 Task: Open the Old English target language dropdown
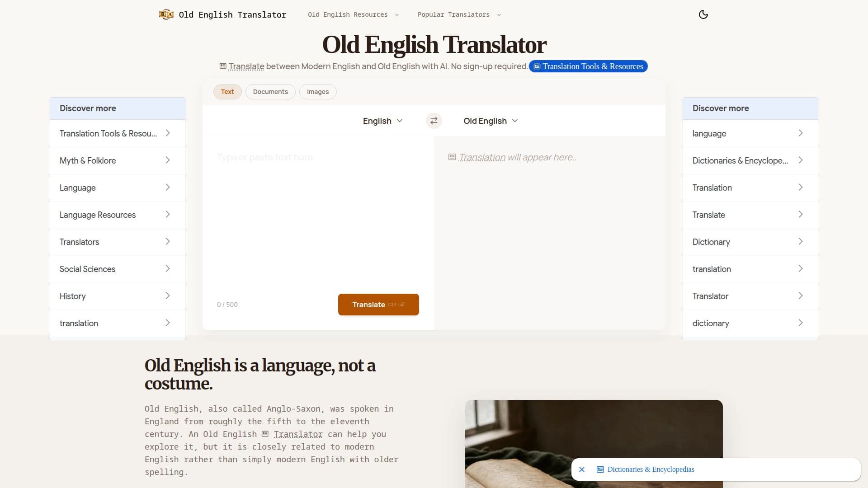491,121
